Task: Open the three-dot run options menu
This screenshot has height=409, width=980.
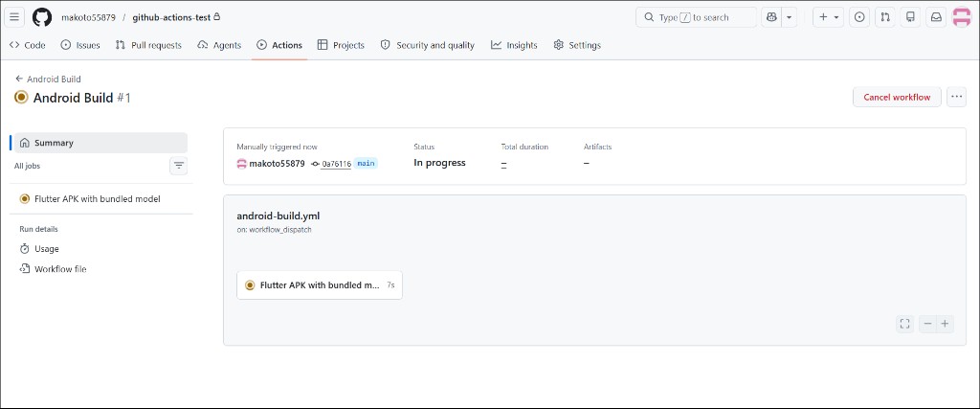Action: 956,97
